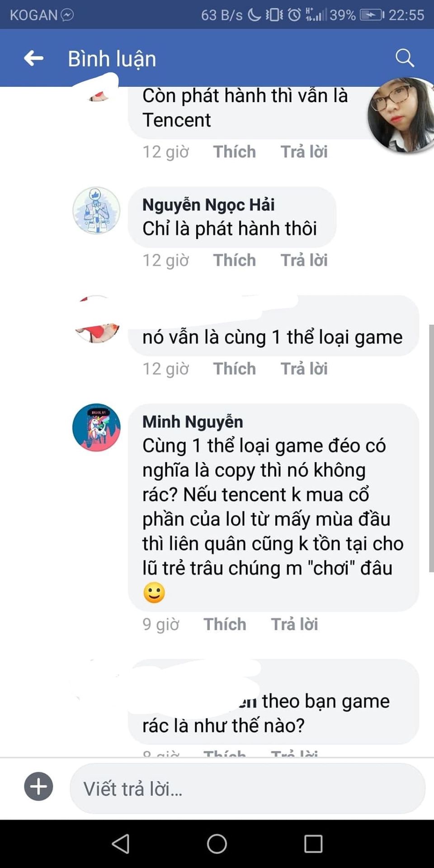The image size is (434, 868).
Task: Like the 'cùng 1 thể loại game' comment
Action: point(234,369)
